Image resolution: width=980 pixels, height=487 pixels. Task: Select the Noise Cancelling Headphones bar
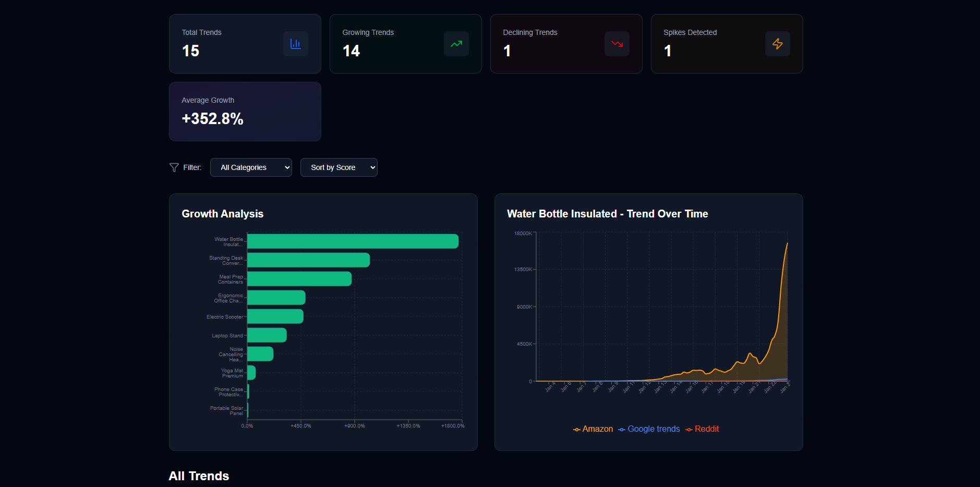260,354
